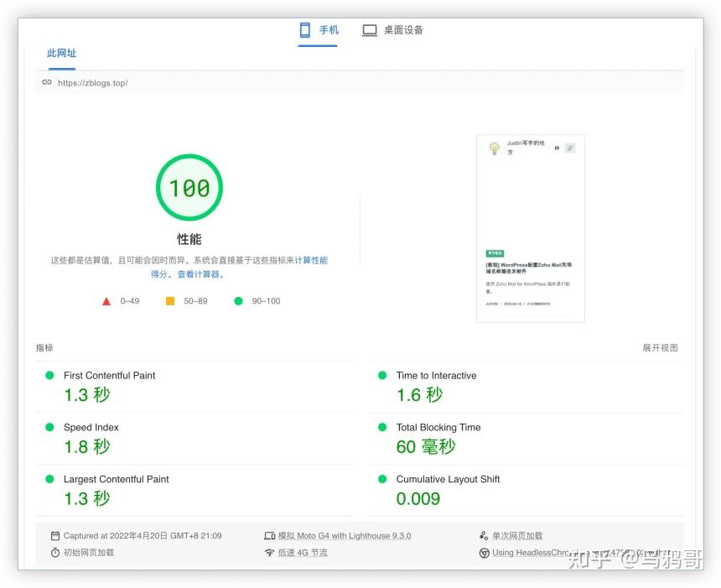The height and width of the screenshot is (588, 721).
Task: Click the page screenshot thumbnail
Action: (x=531, y=229)
